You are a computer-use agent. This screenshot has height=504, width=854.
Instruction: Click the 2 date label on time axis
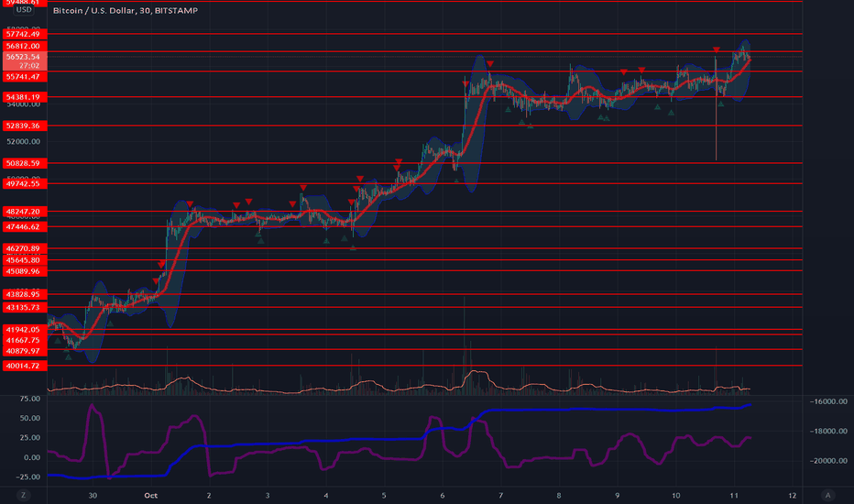209,495
